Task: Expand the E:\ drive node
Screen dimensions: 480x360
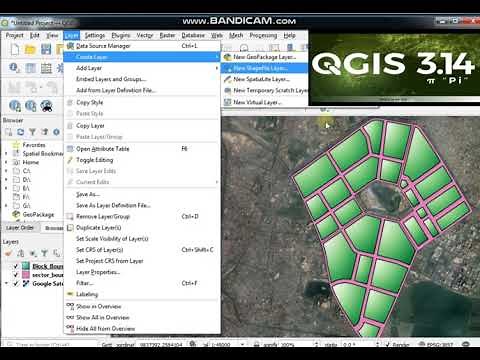Action: [6, 188]
